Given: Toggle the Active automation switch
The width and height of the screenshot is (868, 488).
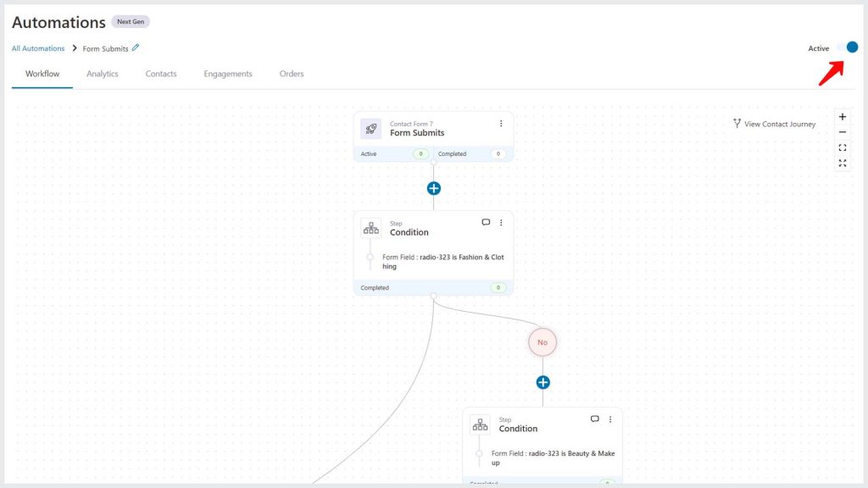Looking at the screenshot, I should point(847,47).
